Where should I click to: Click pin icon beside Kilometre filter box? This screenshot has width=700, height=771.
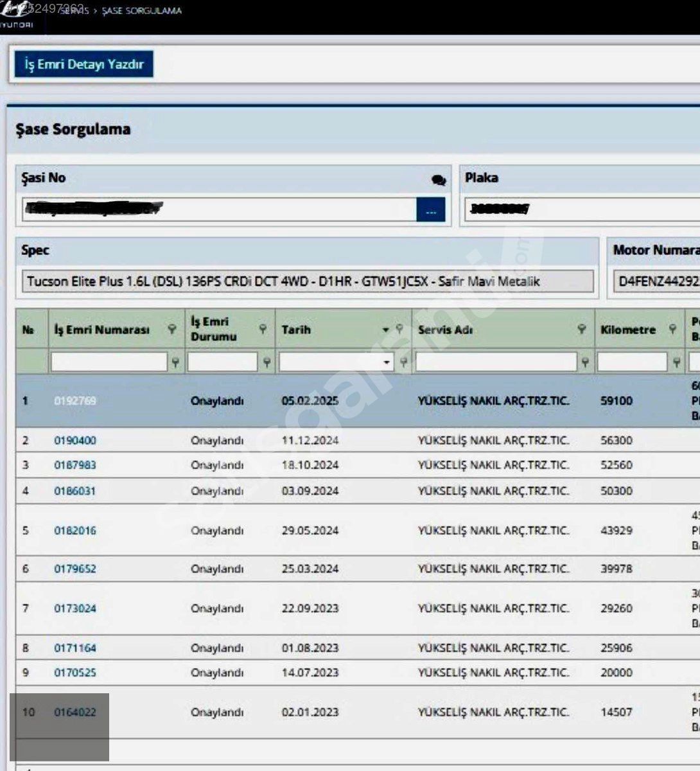(676, 362)
